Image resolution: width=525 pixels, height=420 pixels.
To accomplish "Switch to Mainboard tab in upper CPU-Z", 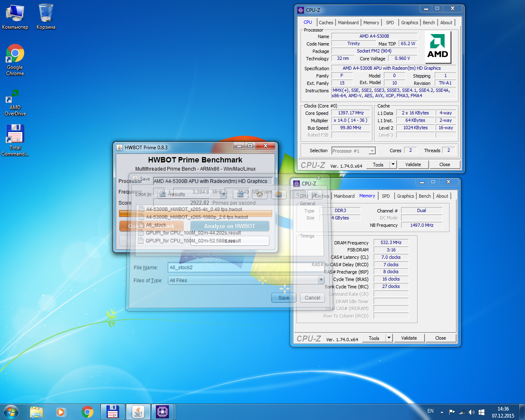I will 348,23.
